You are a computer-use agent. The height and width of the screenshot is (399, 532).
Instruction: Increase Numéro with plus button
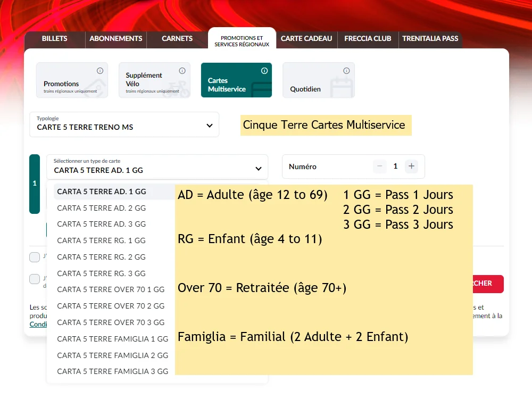coord(411,167)
